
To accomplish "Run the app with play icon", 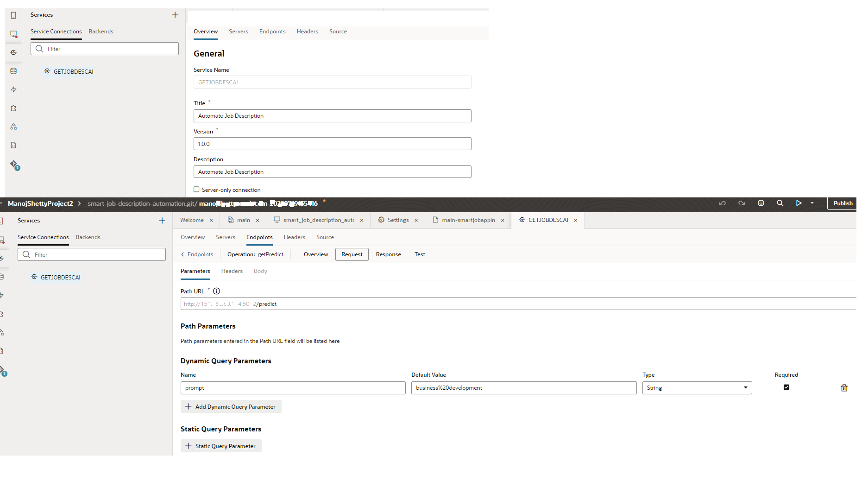I will 799,203.
